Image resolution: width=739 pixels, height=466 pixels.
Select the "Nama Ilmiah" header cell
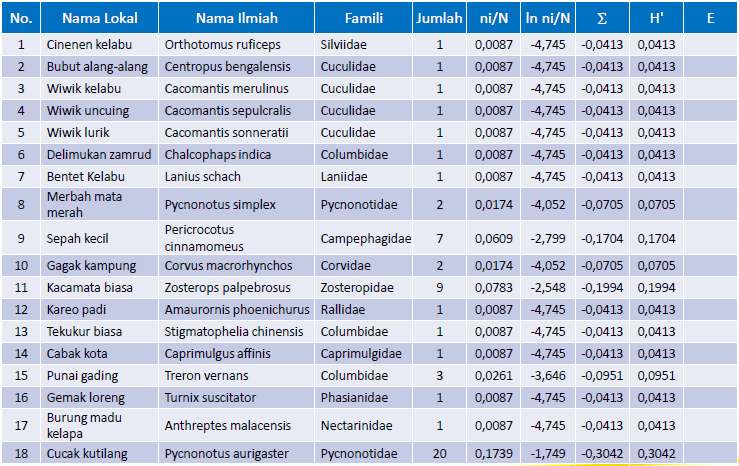tap(235, 19)
